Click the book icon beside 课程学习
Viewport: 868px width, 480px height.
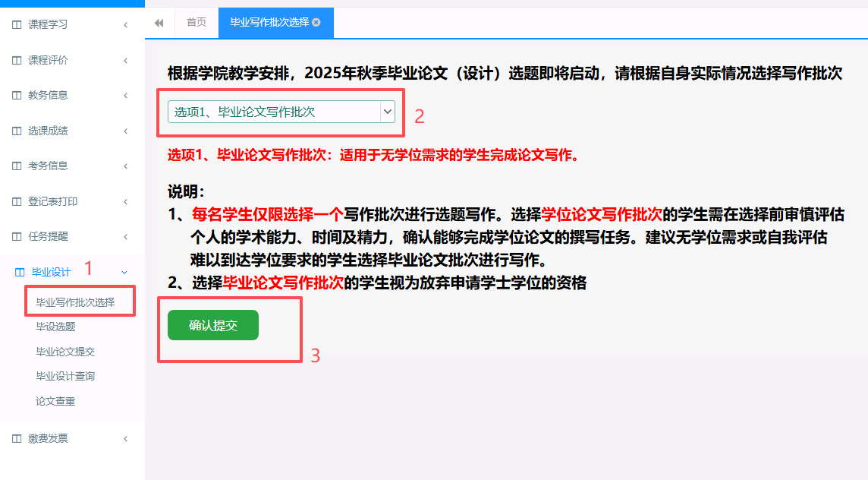pyautogui.click(x=17, y=24)
